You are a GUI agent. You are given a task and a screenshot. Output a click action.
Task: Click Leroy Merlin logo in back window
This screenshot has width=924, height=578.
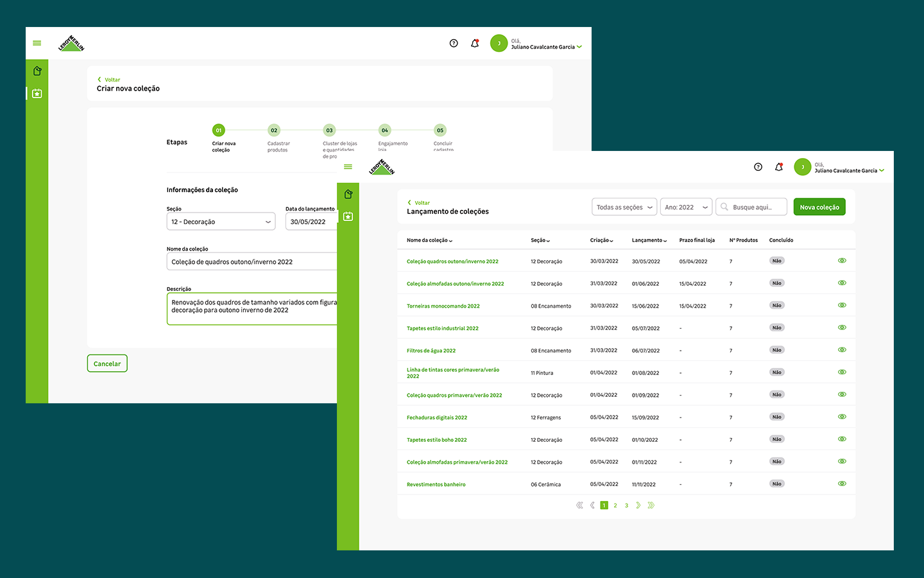point(71,43)
